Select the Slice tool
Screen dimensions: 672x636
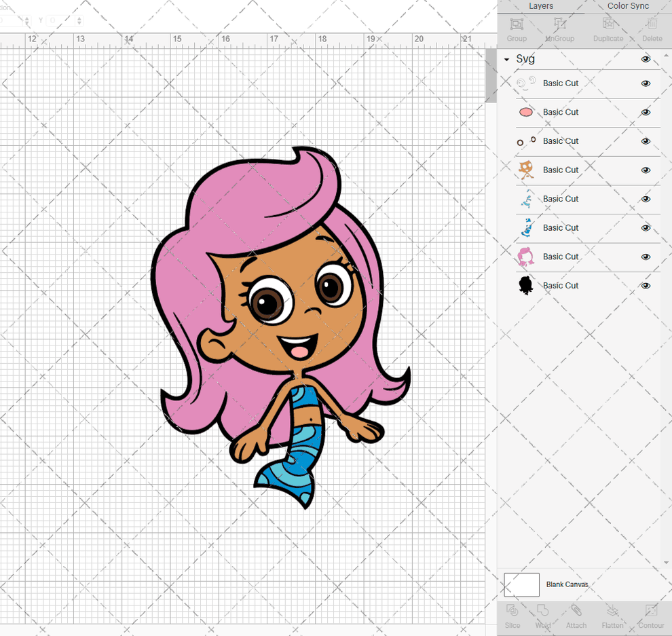512,616
